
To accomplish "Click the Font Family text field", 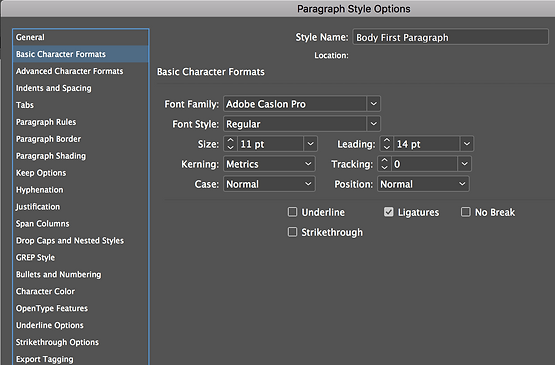I will [x=295, y=104].
